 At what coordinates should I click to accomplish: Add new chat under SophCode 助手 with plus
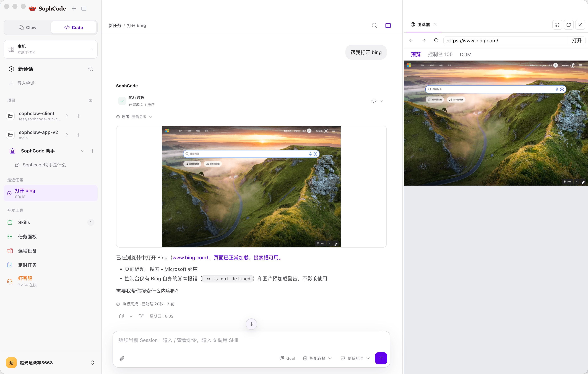(x=92, y=151)
